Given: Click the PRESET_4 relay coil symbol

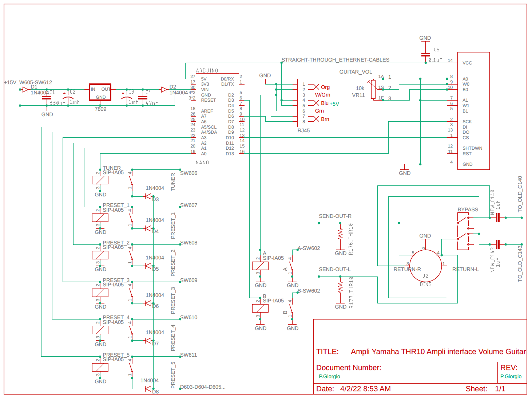Looking at the screenshot, I should tap(100, 330).
